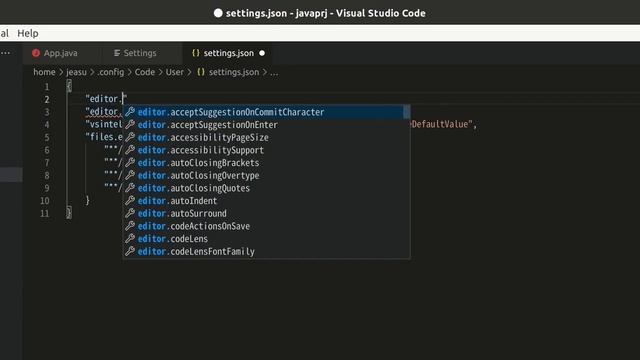Click the 'User' breadcrumb segment
The height and width of the screenshot is (360, 640).
(x=175, y=72)
